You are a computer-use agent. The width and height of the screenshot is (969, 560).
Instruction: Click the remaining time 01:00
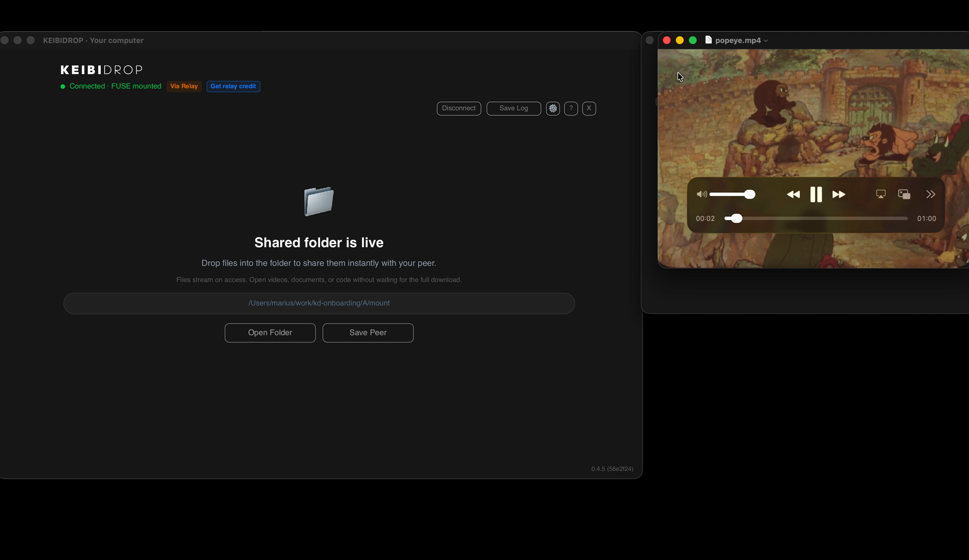click(x=927, y=218)
